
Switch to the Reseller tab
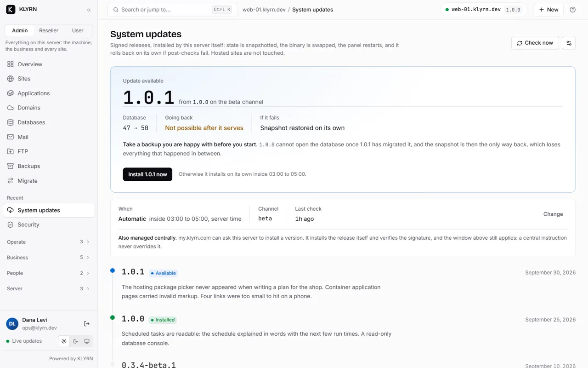pyautogui.click(x=49, y=30)
